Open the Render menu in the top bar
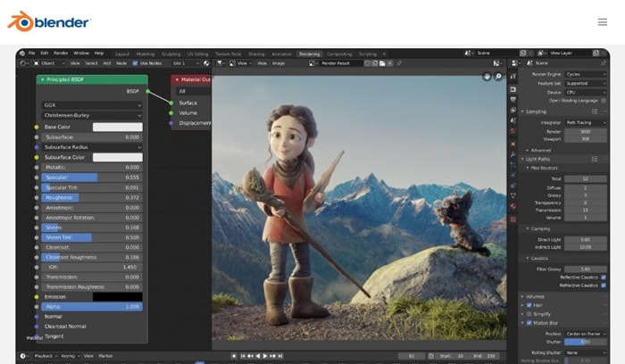This screenshot has height=364, width=625. pyautogui.click(x=61, y=53)
